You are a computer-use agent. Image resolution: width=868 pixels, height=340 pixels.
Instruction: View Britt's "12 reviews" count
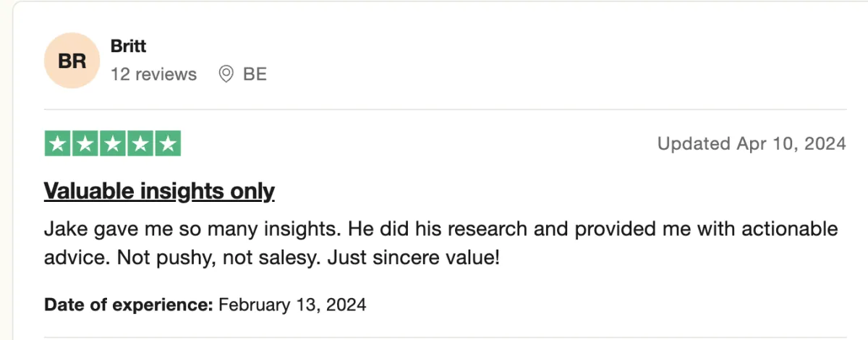click(153, 75)
